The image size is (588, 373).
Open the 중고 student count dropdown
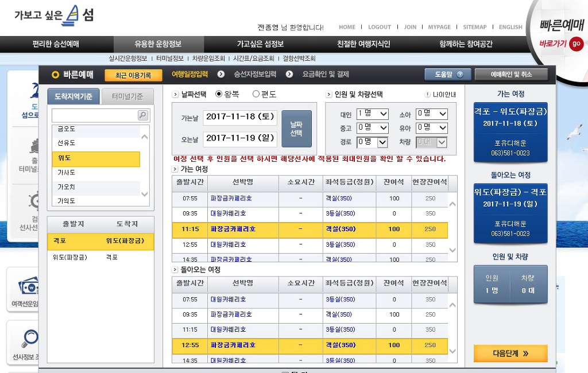point(372,128)
